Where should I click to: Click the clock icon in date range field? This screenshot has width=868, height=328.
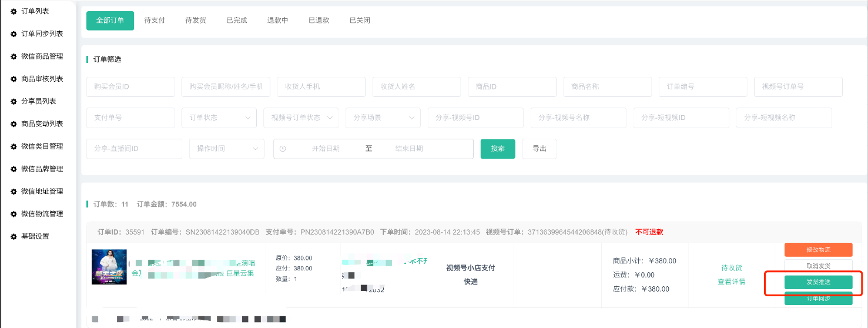(x=283, y=149)
